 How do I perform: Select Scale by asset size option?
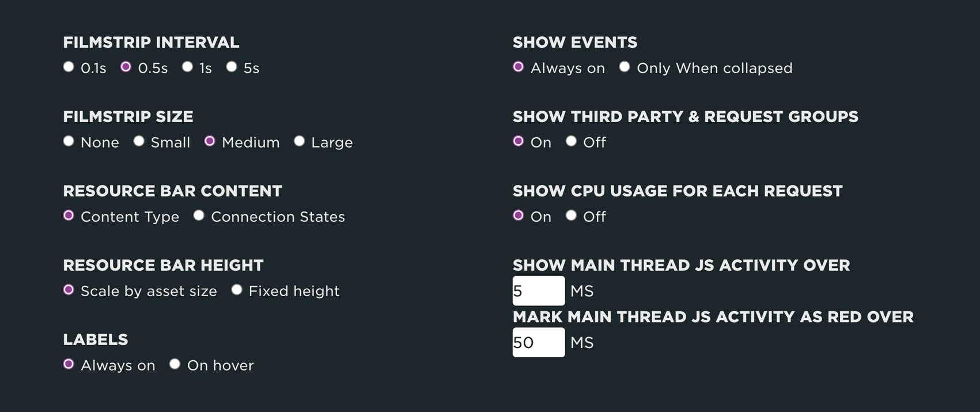[69, 290]
